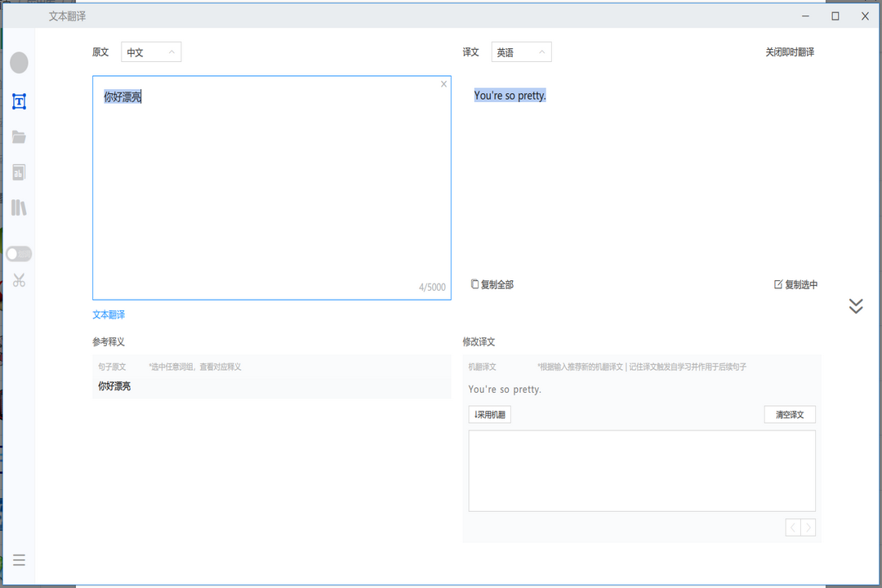Switch to the 文本翻译 tab

109,314
